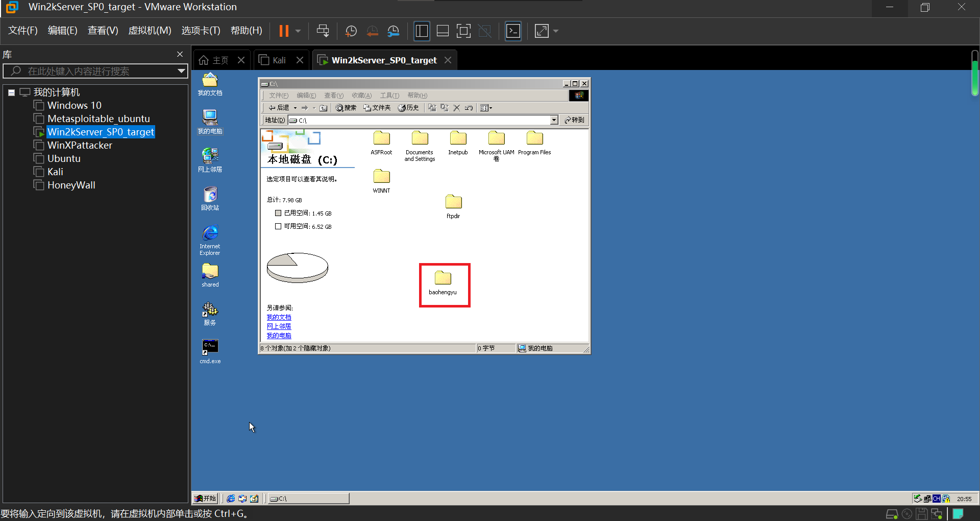The height and width of the screenshot is (521, 980).
Task: Click the Explorer Up one level icon
Action: [x=323, y=108]
